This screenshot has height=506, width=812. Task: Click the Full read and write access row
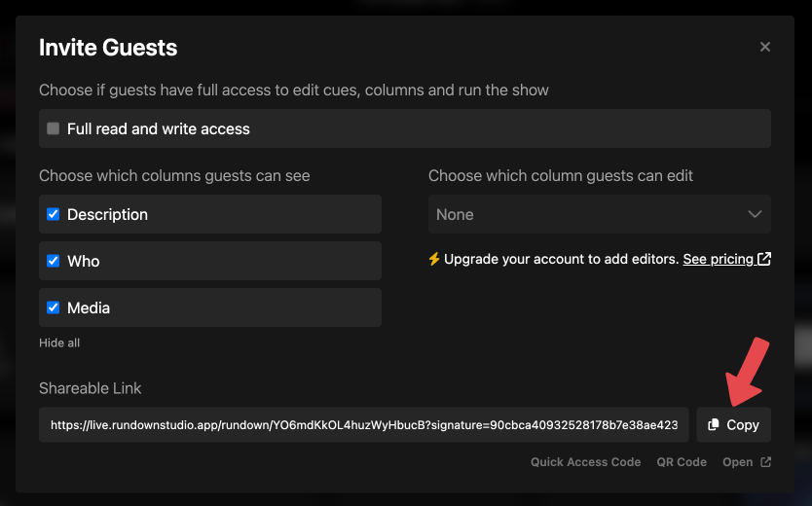(x=405, y=128)
